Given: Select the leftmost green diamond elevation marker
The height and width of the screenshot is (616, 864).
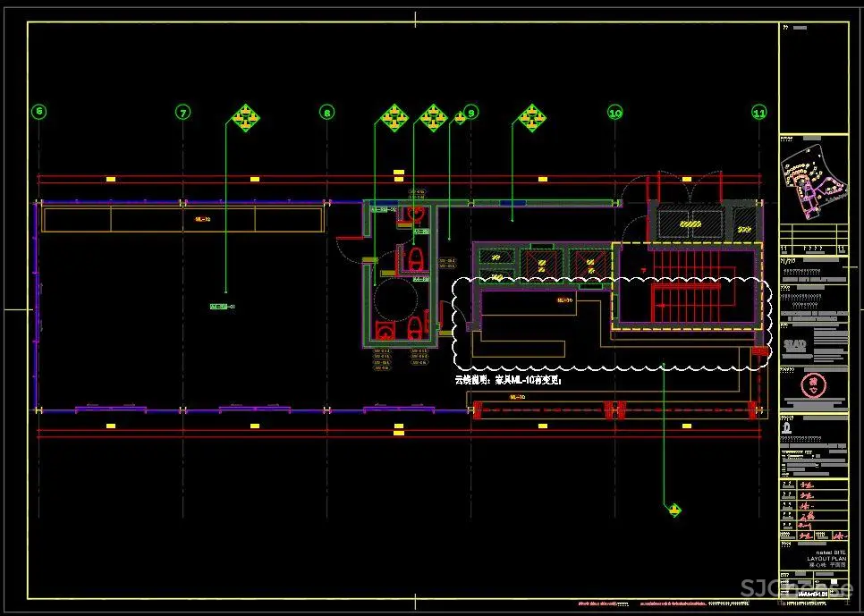Looking at the screenshot, I should point(246,116).
